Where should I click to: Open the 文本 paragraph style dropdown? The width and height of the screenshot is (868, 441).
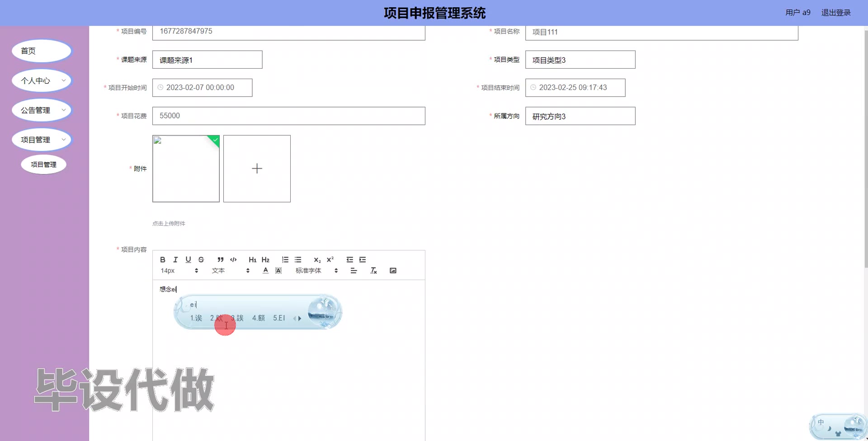231,271
